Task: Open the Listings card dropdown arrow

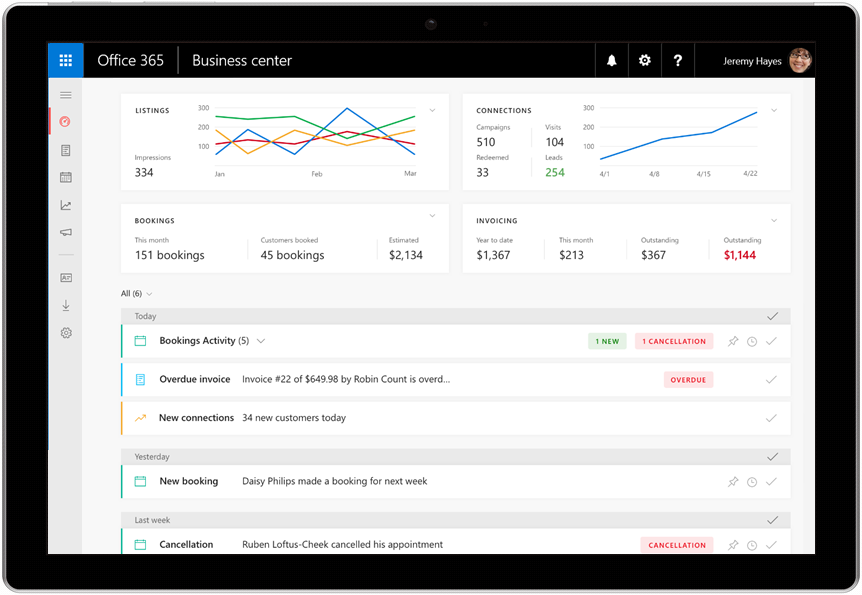Action: (x=432, y=110)
